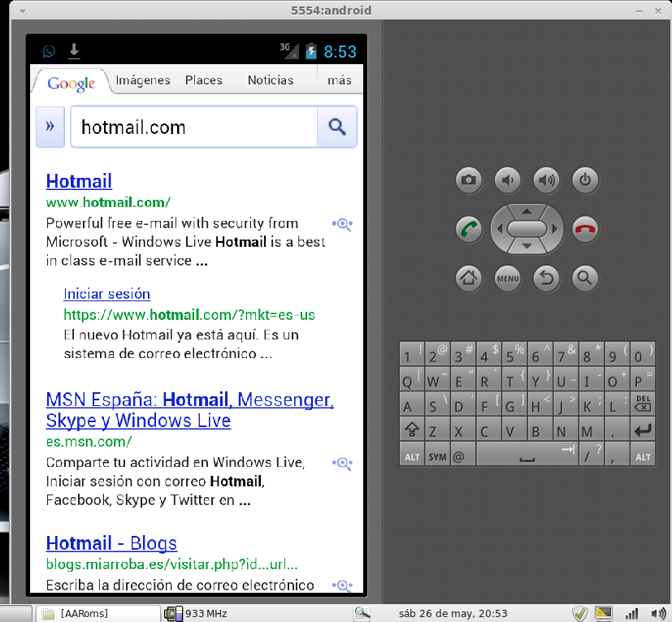Click the red end call button
This screenshot has width=672, height=622.
585,229
